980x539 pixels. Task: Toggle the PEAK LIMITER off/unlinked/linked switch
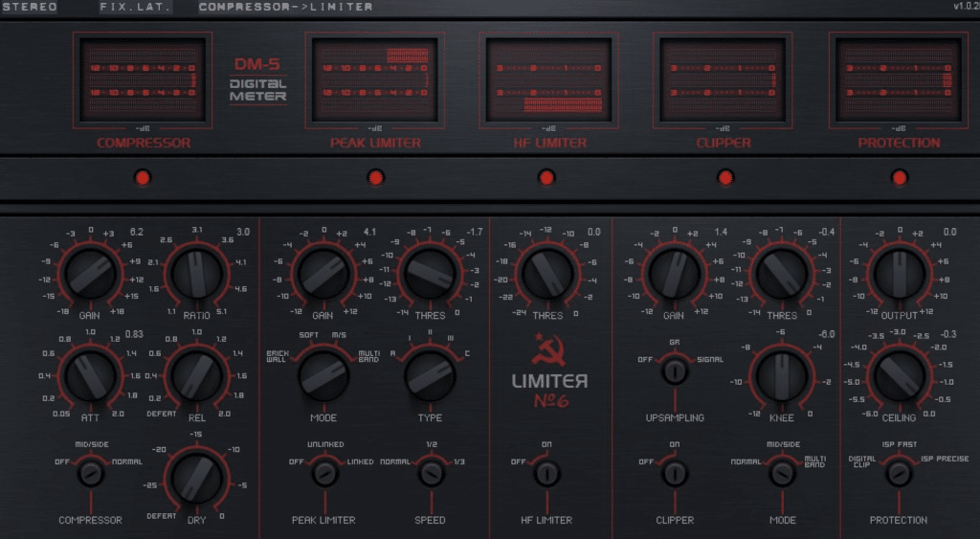324,473
